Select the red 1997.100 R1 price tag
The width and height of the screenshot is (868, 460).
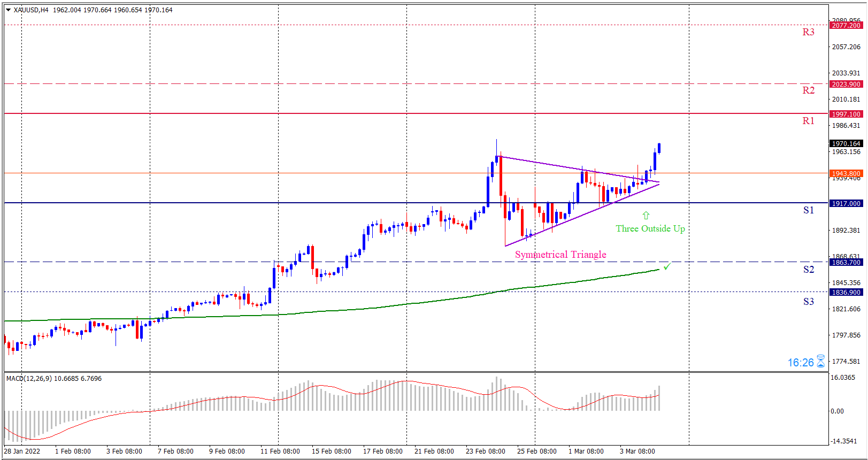(846, 114)
